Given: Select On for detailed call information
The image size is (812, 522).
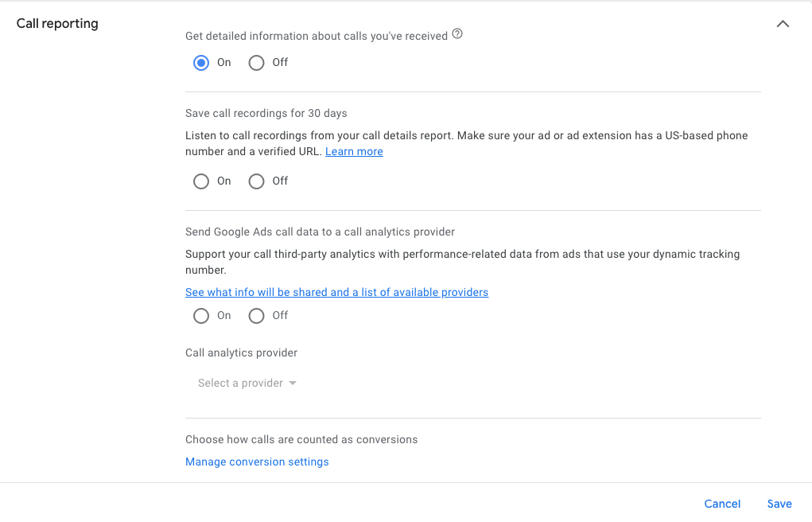Looking at the screenshot, I should [x=201, y=63].
